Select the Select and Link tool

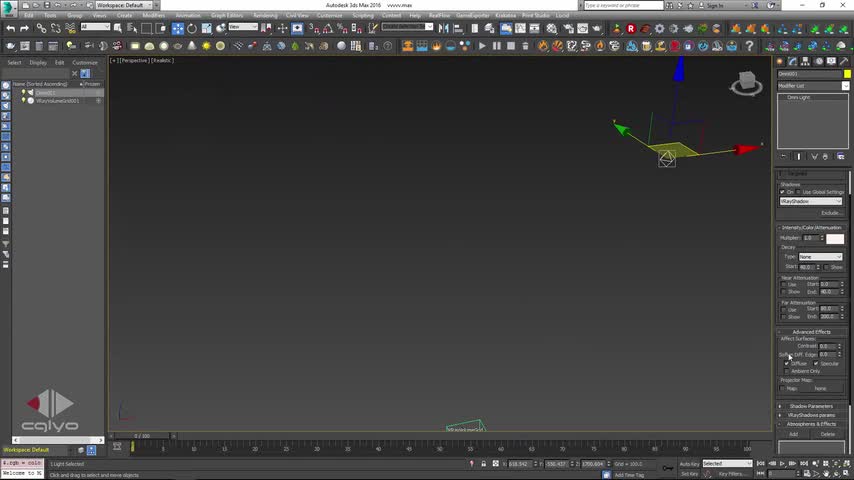[x=41, y=28]
